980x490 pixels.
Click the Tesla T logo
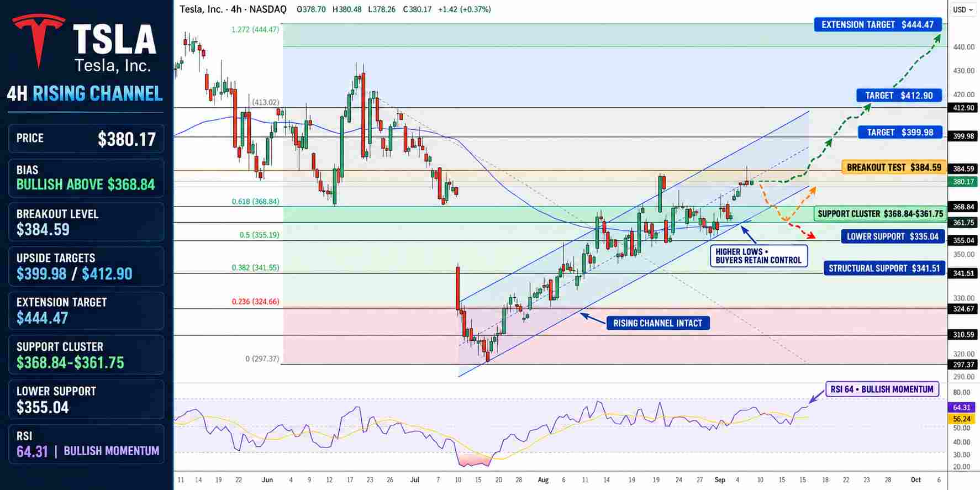coord(39,41)
